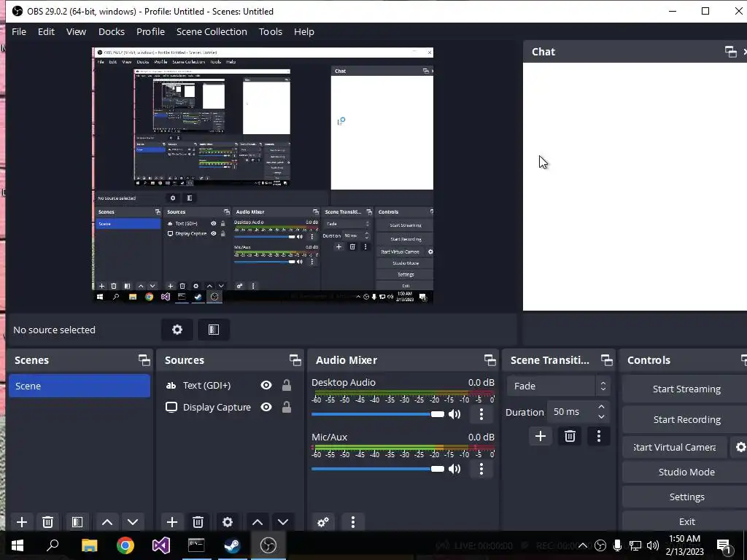Toggle visibility of Display Capture source

tap(266, 407)
